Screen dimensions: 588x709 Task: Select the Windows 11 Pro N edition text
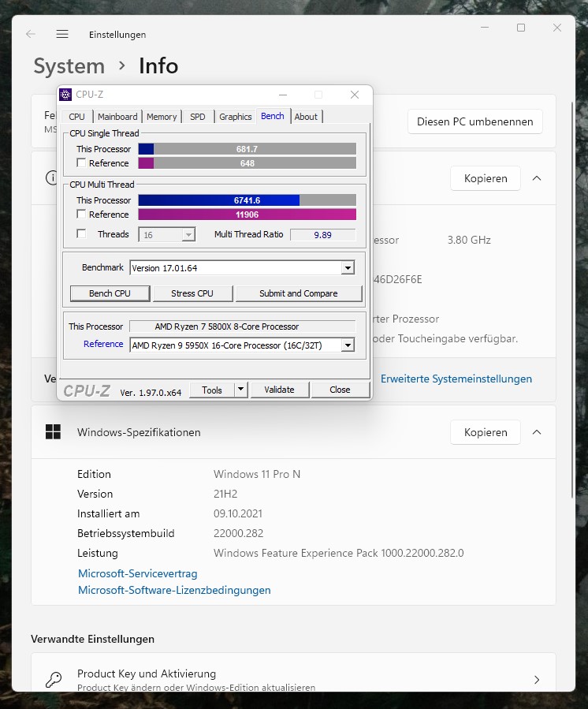(x=257, y=474)
